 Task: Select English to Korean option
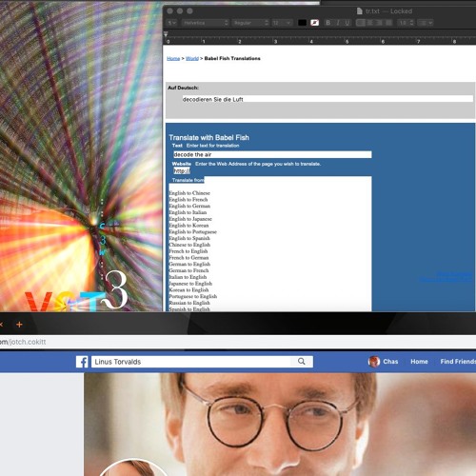(188, 226)
